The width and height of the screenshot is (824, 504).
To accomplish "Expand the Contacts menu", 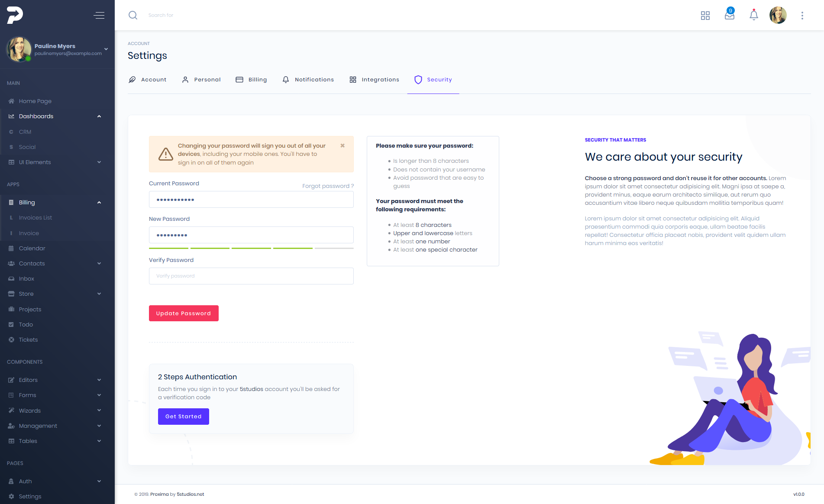I will pyautogui.click(x=99, y=263).
